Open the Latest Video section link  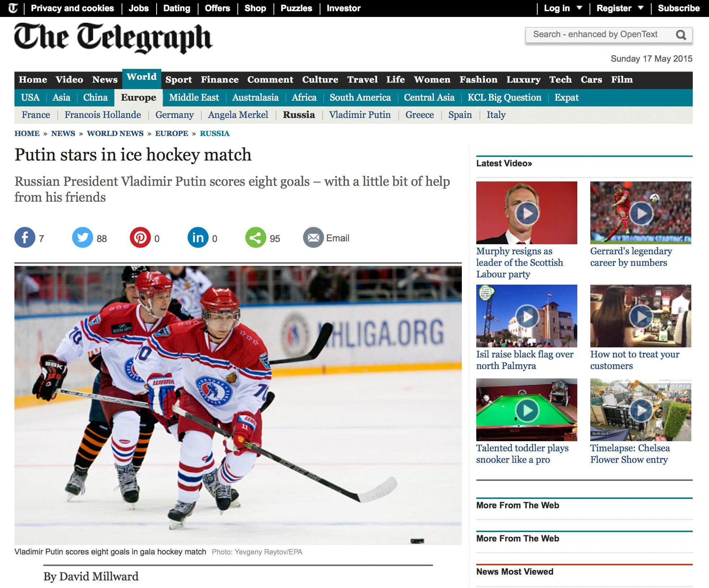[504, 163]
